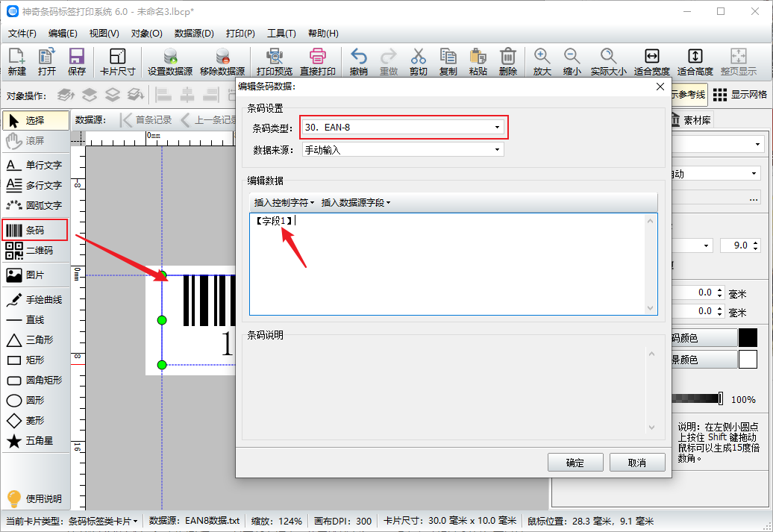The width and height of the screenshot is (773, 532).
Task: Open the 工具(T) menu
Action: tap(281, 34)
